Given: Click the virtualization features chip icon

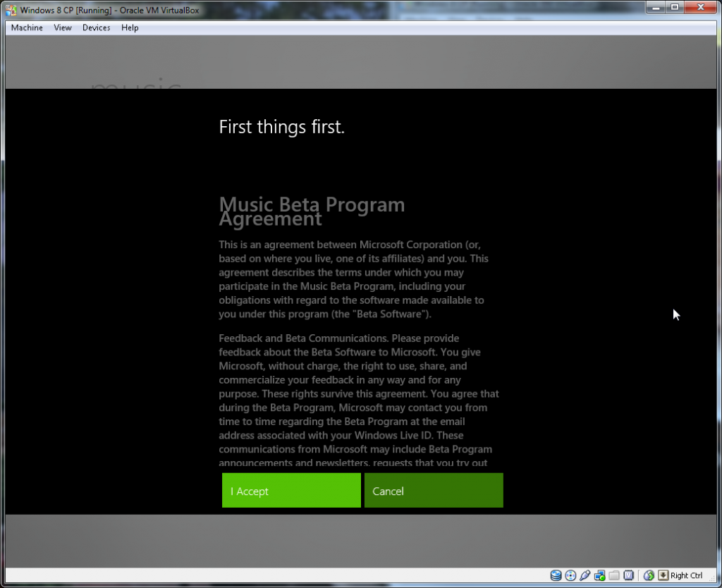Looking at the screenshot, I should point(630,575).
